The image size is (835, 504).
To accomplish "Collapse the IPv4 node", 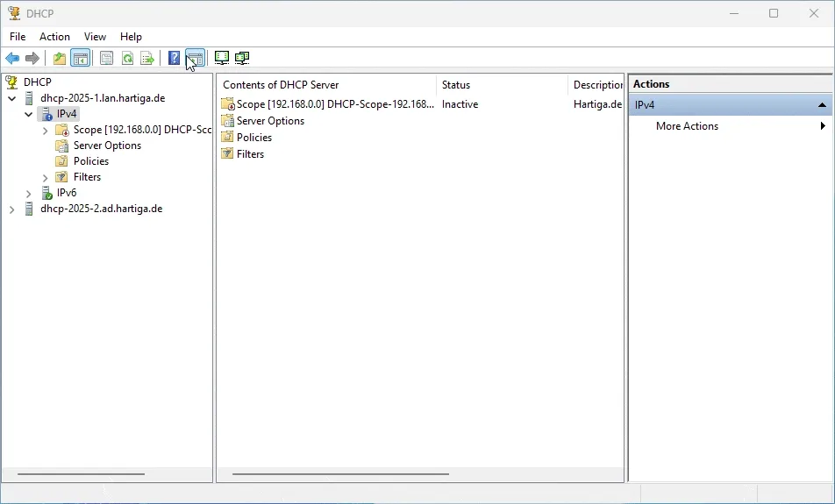I will tap(29, 114).
